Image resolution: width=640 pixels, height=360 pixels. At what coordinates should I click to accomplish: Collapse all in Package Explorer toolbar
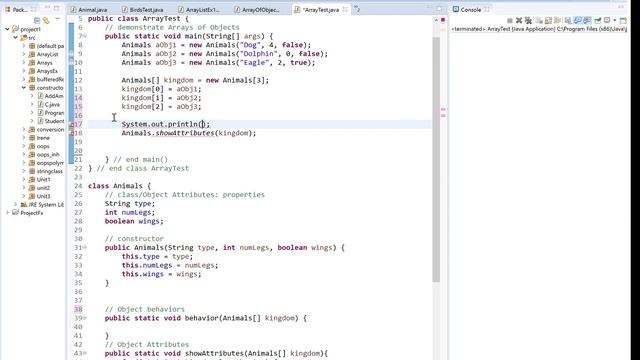tap(37, 20)
